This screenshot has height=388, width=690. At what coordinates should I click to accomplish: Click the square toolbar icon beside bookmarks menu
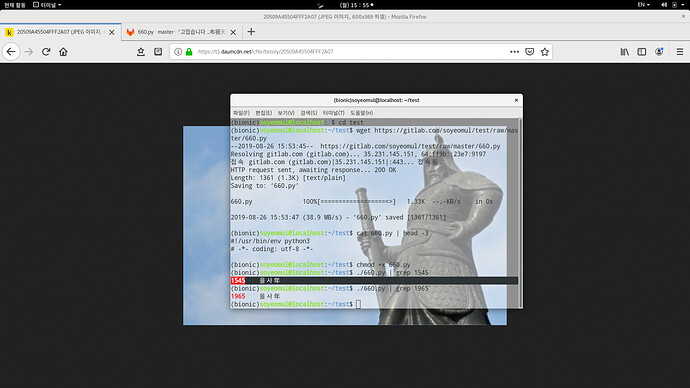pos(158,52)
